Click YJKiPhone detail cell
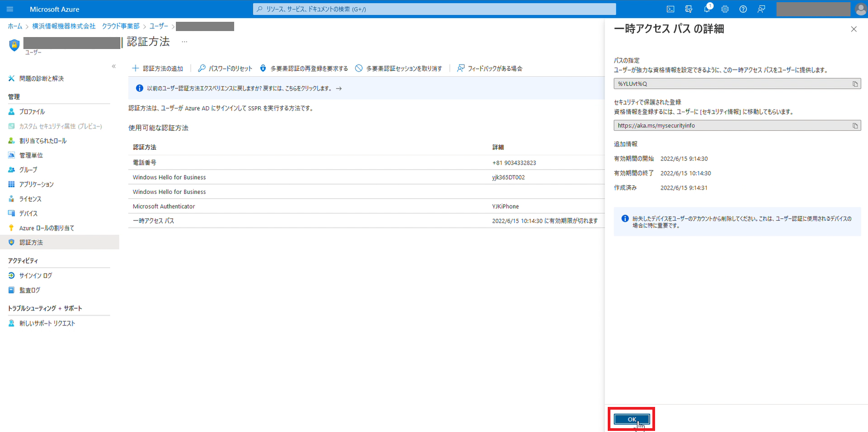 pyautogui.click(x=505, y=206)
